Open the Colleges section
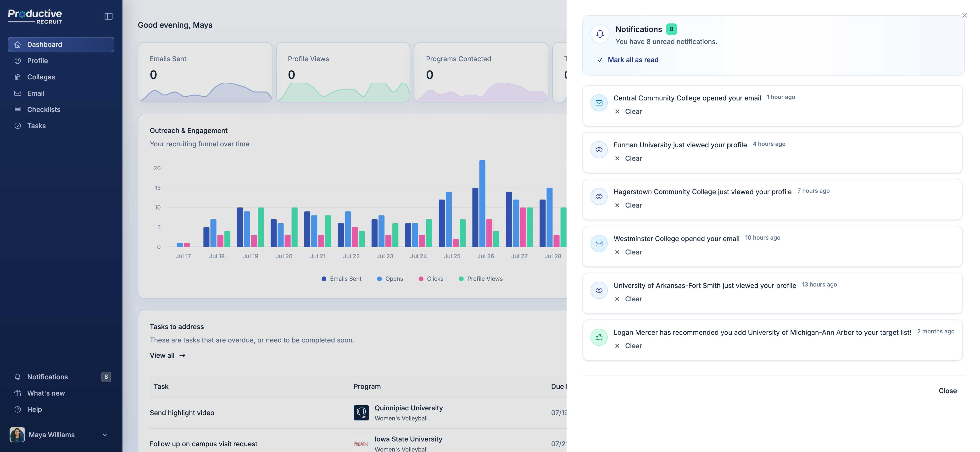 click(x=61, y=77)
